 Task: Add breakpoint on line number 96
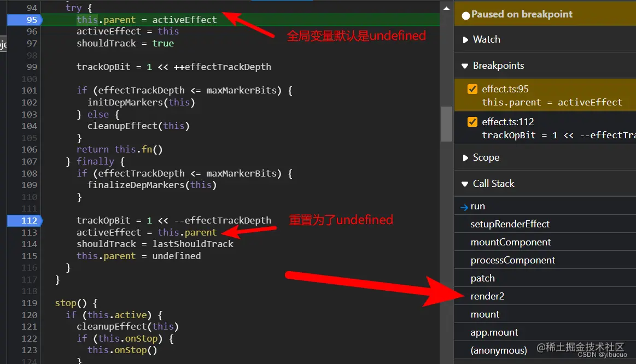[32, 32]
